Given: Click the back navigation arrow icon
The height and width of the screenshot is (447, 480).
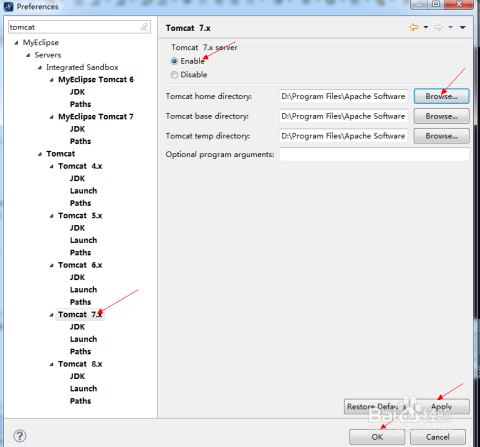Looking at the screenshot, I should click(414, 27).
